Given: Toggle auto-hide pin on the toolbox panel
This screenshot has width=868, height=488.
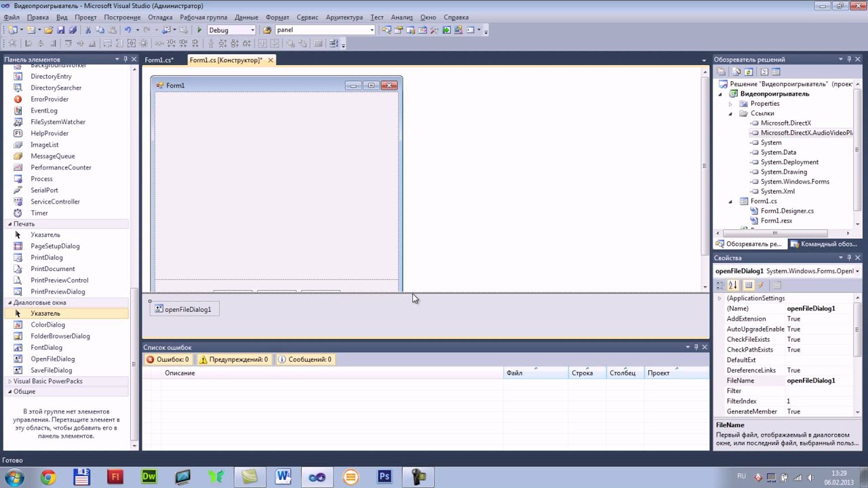Looking at the screenshot, I should click(126, 60).
